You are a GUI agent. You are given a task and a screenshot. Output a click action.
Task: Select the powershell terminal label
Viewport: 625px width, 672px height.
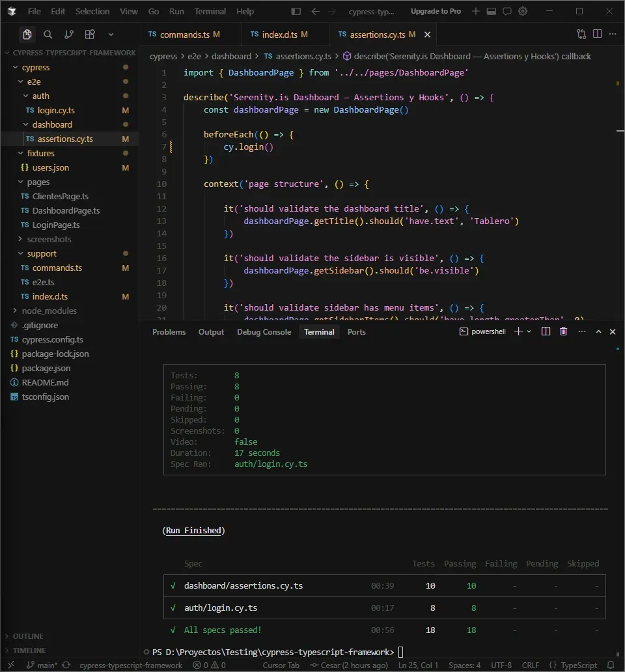(482, 331)
